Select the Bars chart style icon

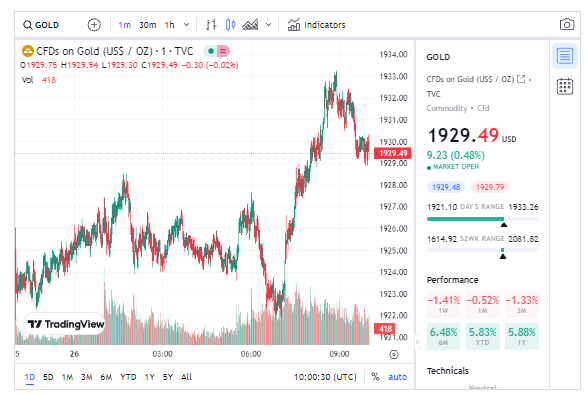coord(211,25)
